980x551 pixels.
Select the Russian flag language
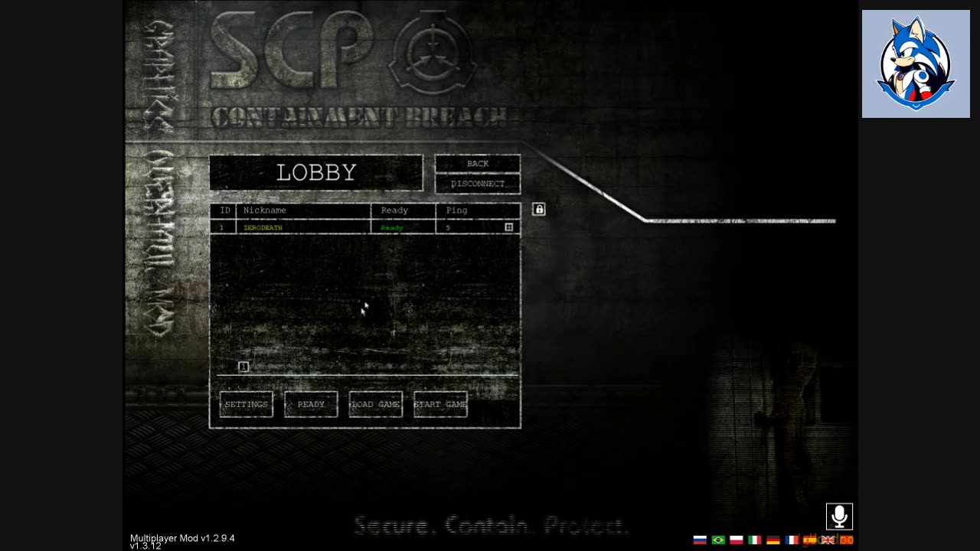click(x=700, y=540)
